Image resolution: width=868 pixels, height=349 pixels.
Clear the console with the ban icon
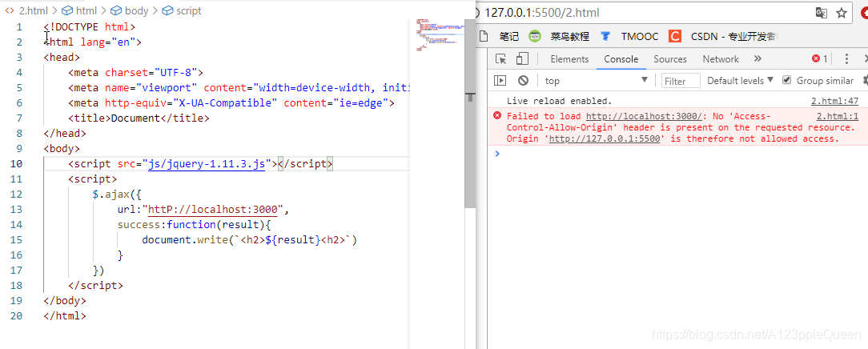pyautogui.click(x=523, y=81)
